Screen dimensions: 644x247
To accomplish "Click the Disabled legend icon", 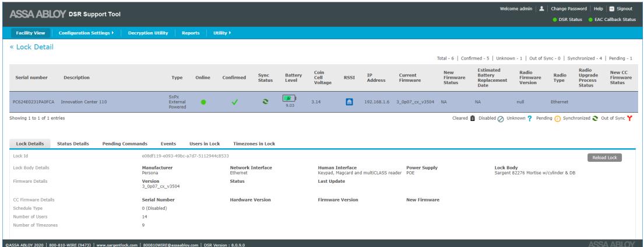I will pyautogui.click(x=501, y=119).
